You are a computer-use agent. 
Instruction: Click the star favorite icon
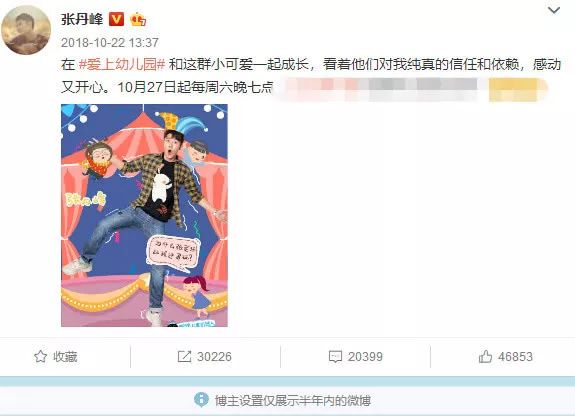coord(40,357)
